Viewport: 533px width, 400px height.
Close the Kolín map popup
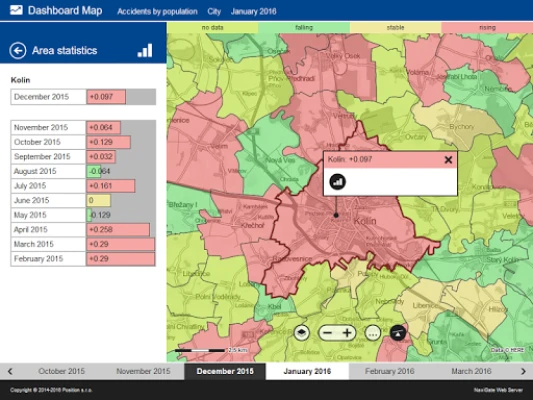(448, 160)
